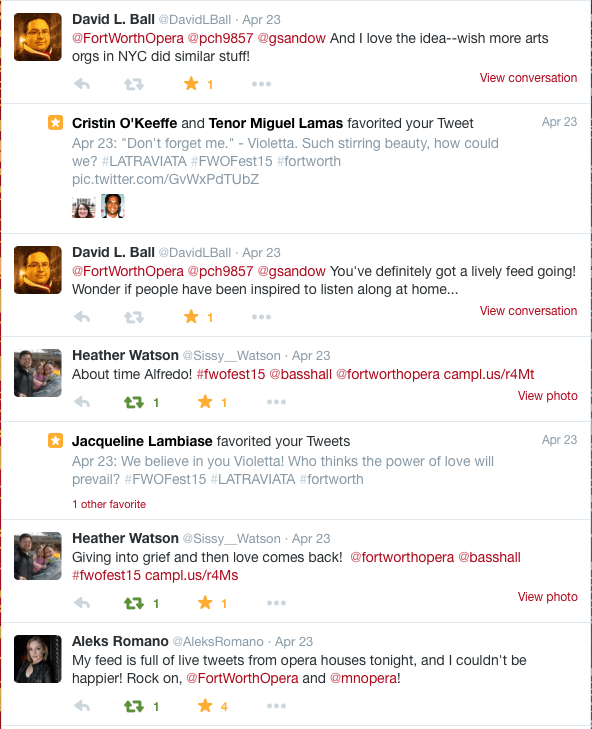Screen dimensions: 592x729
Task: Reply to Heather Watson's Giving into grief tweet
Action: [82, 603]
